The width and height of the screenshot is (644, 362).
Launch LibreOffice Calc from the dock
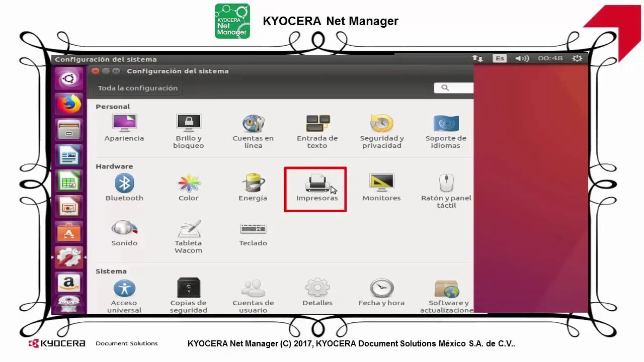pyautogui.click(x=69, y=182)
